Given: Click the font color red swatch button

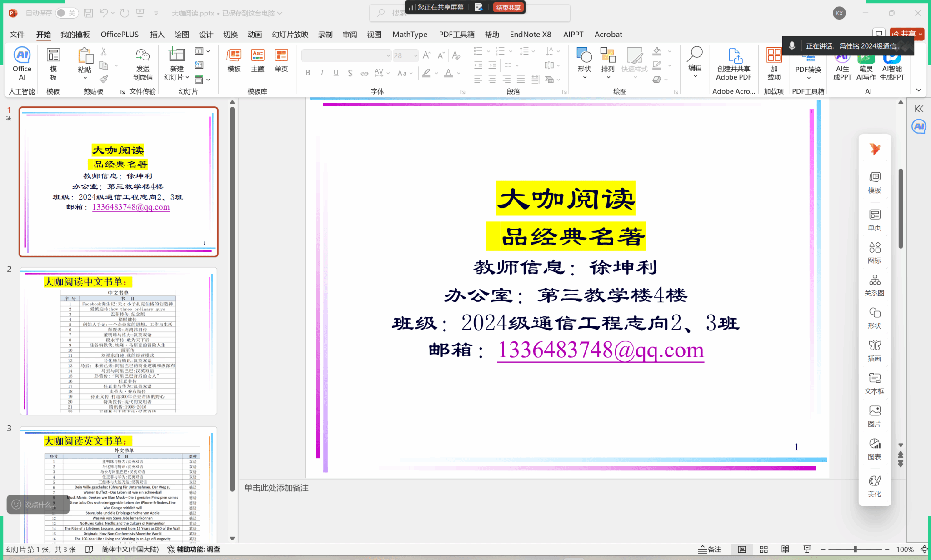Looking at the screenshot, I should click(448, 73).
